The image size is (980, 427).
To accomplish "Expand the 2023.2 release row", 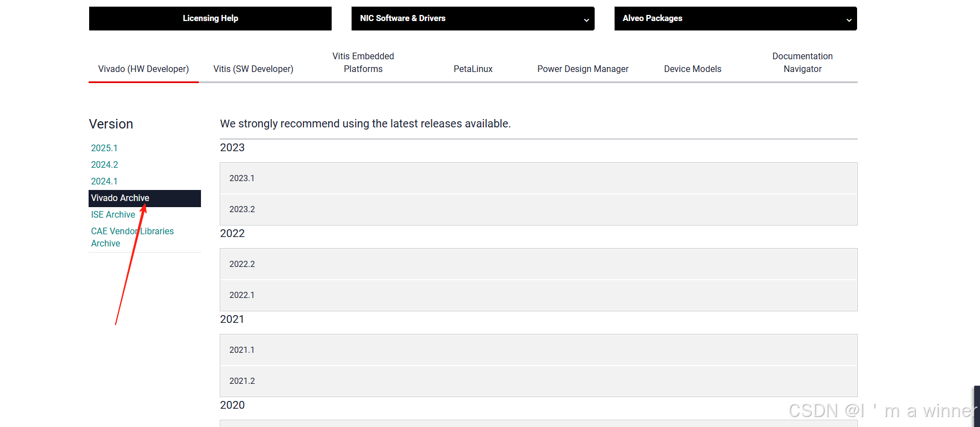I will pos(538,209).
